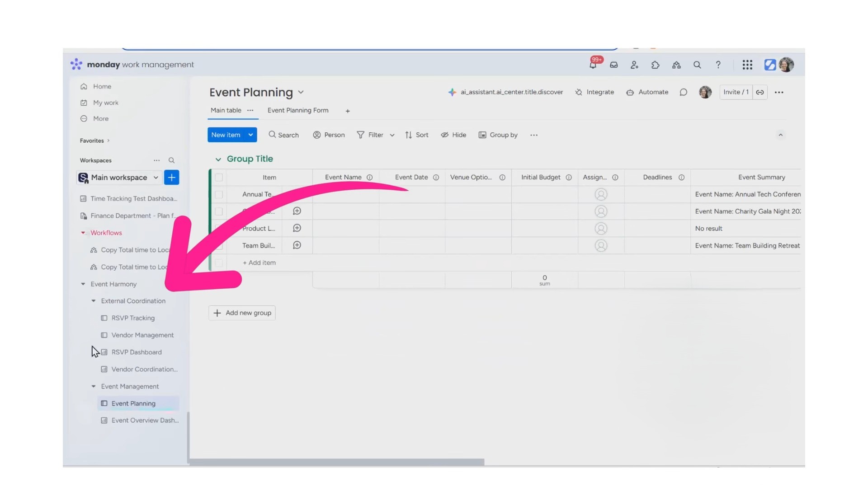Collapse the Event Harmony folder
The height and width of the screenshot is (488, 868).
[83, 284]
